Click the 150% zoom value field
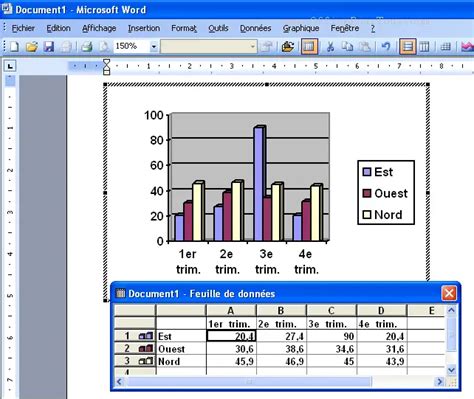Screen dimensions: 474x399 (131, 46)
